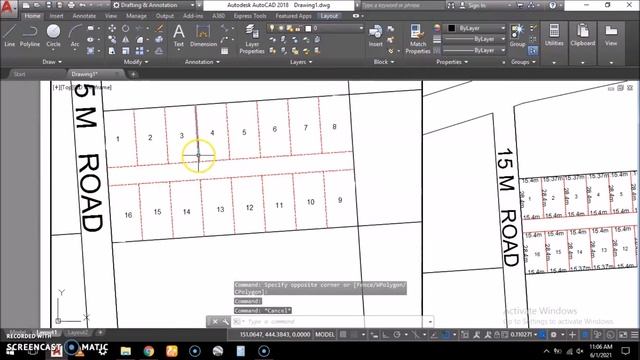Click the Customization icon in status bar
The width and height of the screenshot is (640, 360).
tap(634, 335)
